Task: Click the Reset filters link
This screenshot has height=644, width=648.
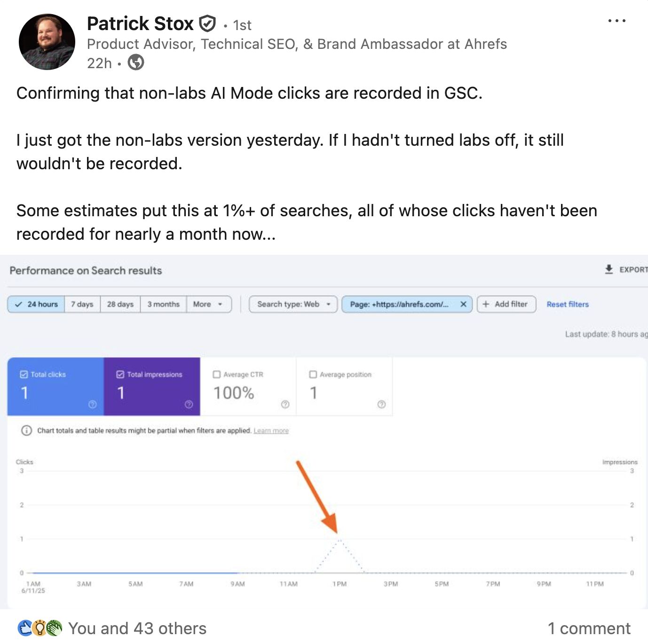Action: [x=568, y=304]
